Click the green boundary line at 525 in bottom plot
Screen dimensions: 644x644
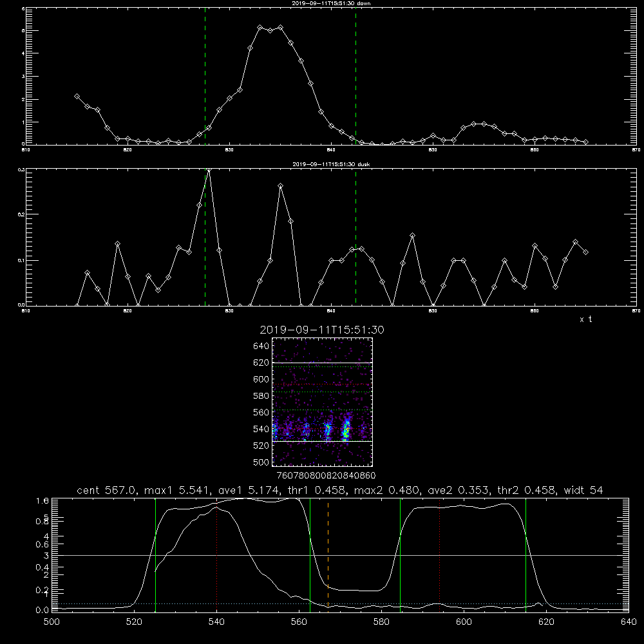click(155, 554)
